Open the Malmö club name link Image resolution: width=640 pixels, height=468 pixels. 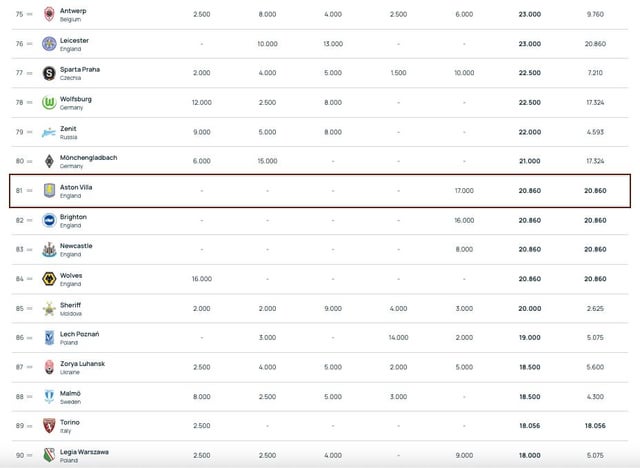click(x=70, y=392)
